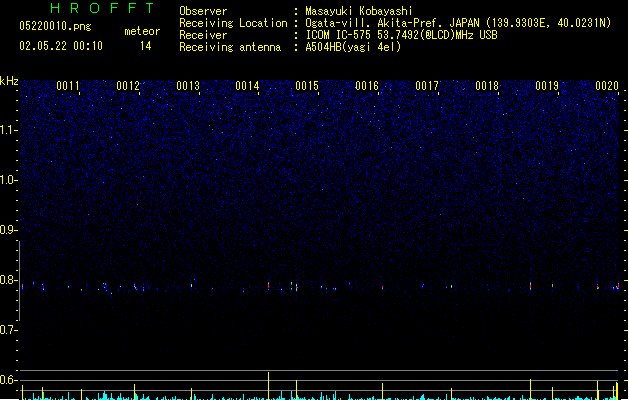Click the 0.9 kHz frequency label
Screen dimensions: 629x400
click(8, 230)
